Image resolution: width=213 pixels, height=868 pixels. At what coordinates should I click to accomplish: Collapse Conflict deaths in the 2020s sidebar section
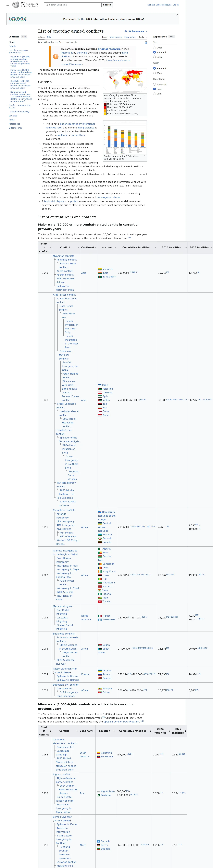pos(7,105)
